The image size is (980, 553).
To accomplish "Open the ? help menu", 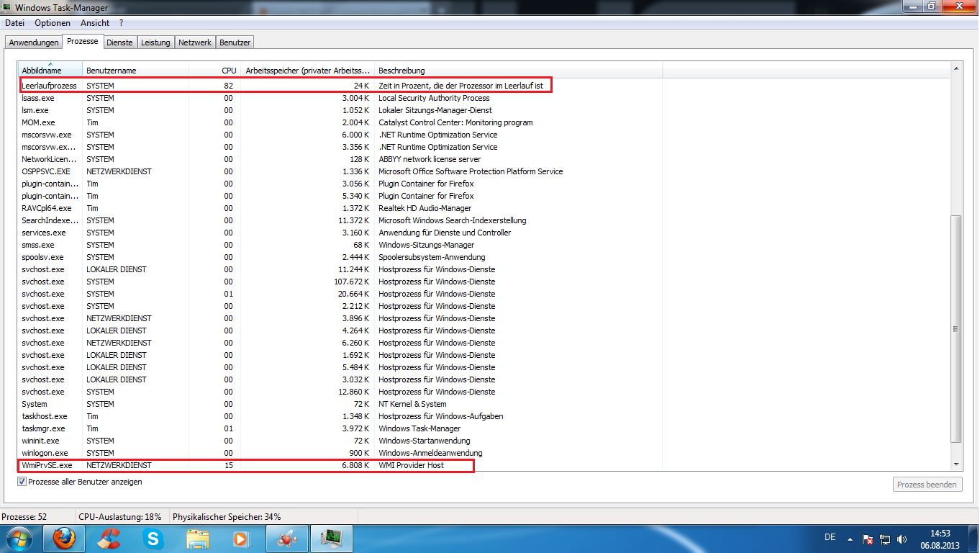I will [x=122, y=23].
